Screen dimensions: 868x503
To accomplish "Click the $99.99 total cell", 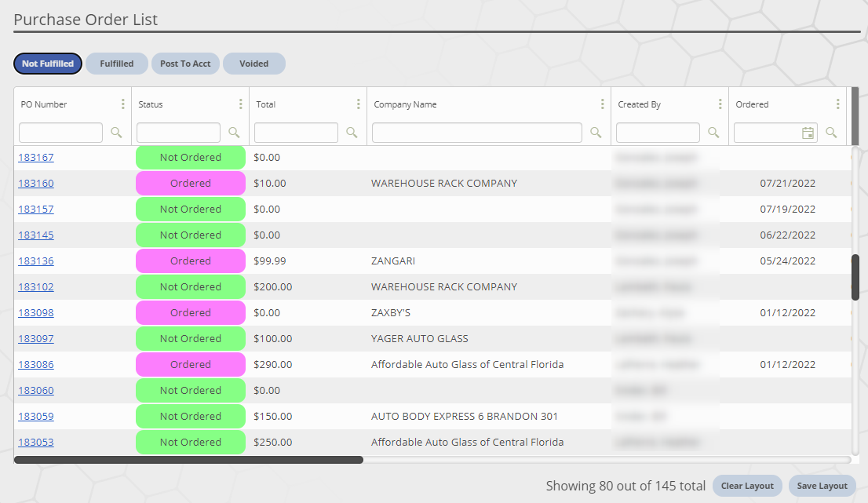I will click(270, 261).
